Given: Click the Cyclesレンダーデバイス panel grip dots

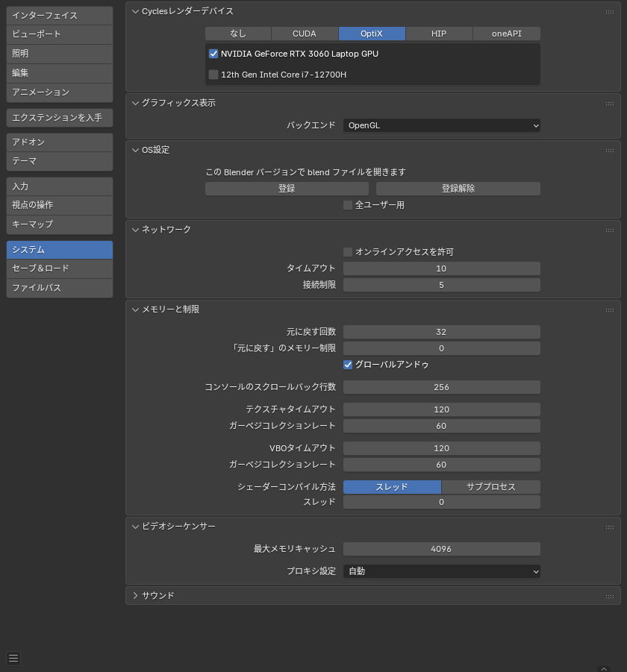Looking at the screenshot, I should pyautogui.click(x=610, y=11).
